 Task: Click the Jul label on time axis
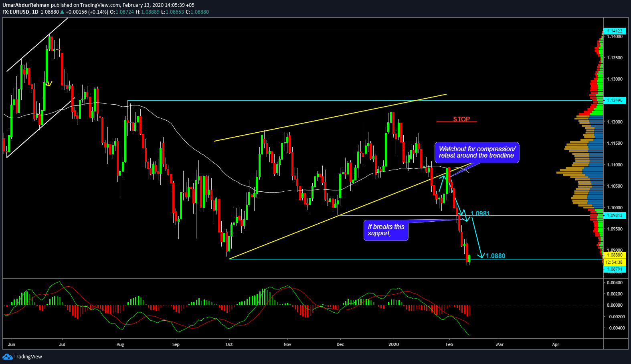click(62, 344)
